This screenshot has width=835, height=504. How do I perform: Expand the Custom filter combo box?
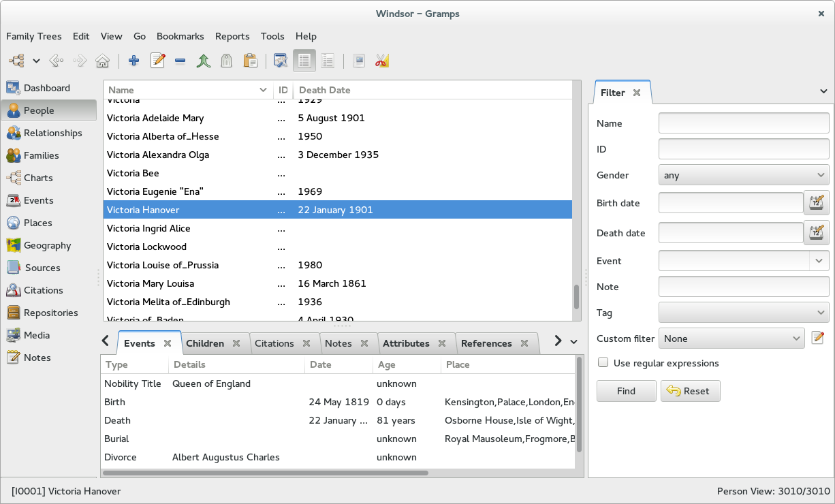click(732, 338)
